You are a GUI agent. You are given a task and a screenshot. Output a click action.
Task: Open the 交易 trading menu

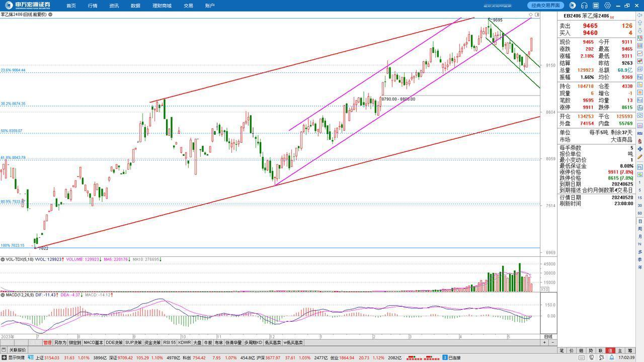pos(188,6)
